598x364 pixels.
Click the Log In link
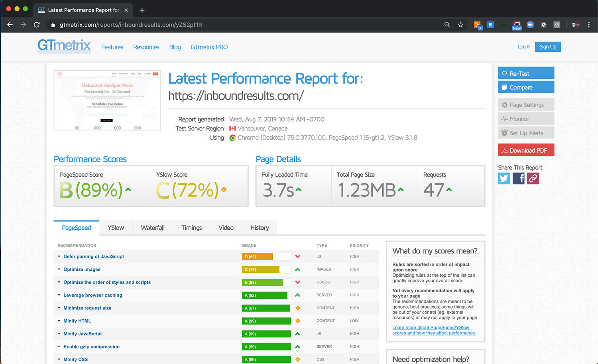[524, 47]
